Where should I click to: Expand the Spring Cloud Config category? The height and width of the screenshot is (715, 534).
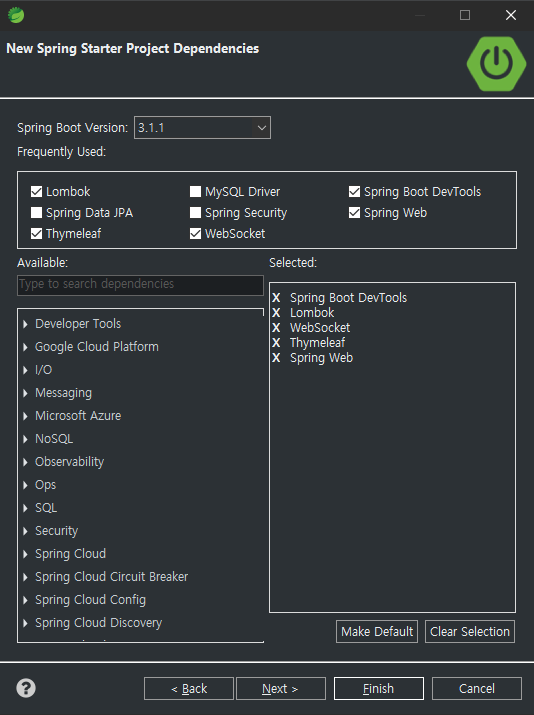pos(26,600)
